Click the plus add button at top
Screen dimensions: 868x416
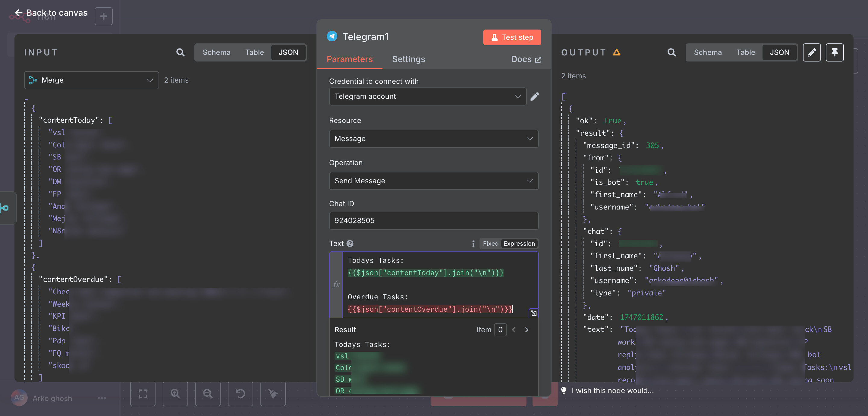103,16
